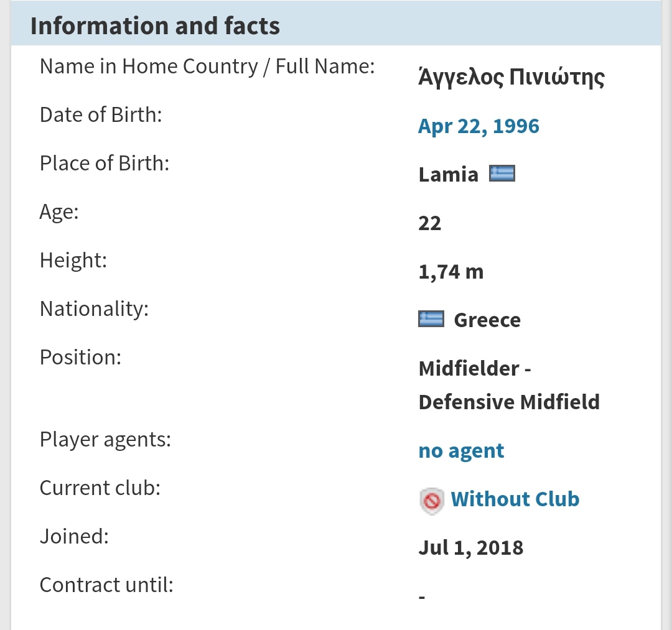The height and width of the screenshot is (630, 672).
Task: Click the Date of Birth label
Action: pyautogui.click(x=101, y=115)
